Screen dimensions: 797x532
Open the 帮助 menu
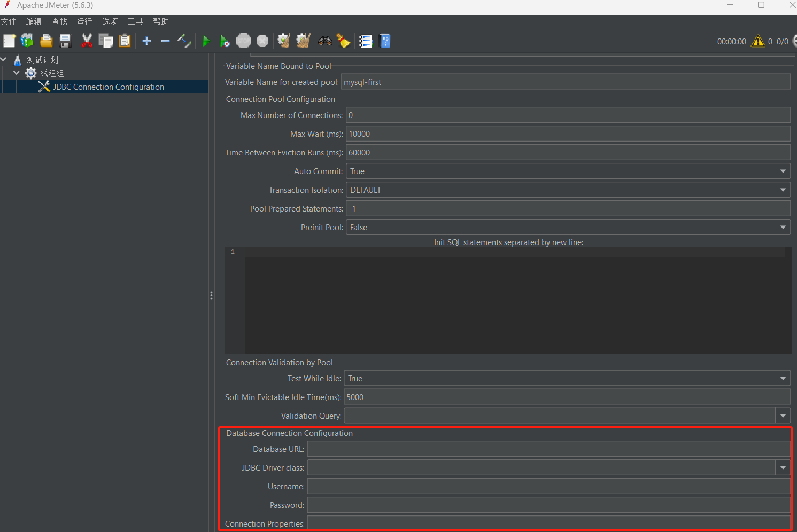coord(161,21)
